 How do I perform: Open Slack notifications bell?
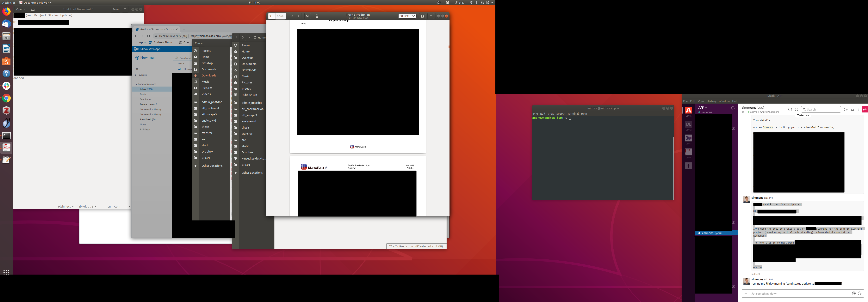pos(733,108)
